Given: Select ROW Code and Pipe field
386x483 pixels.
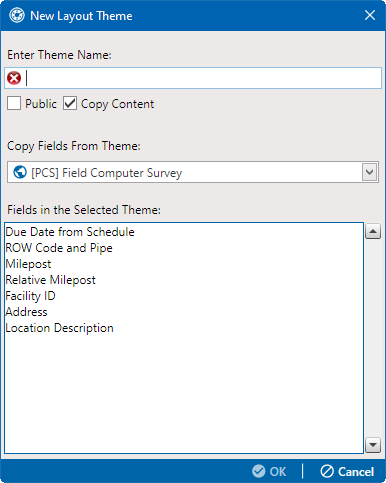Looking at the screenshot, I should pyautogui.click(x=59, y=248).
